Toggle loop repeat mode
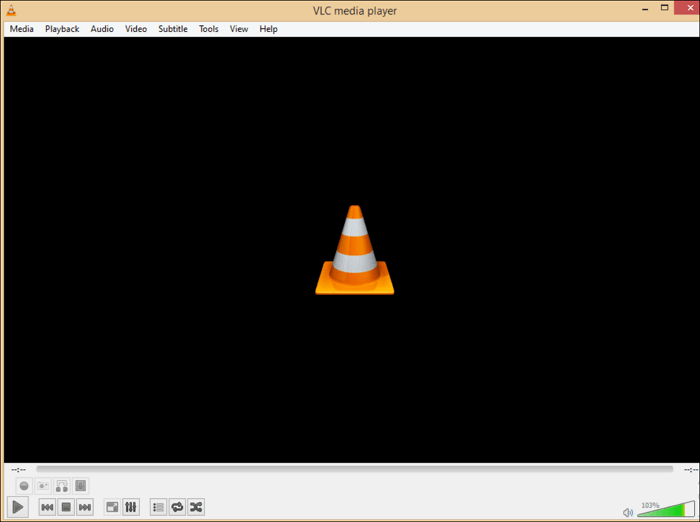 (x=177, y=507)
